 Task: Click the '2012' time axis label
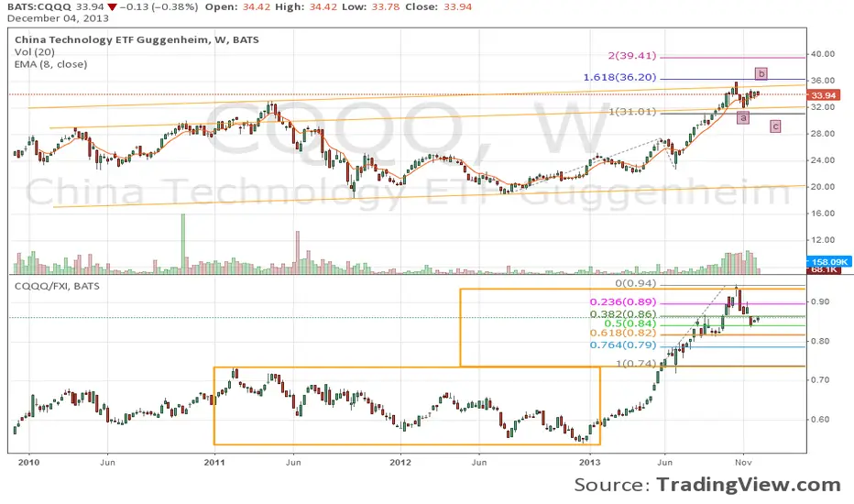point(400,463)
